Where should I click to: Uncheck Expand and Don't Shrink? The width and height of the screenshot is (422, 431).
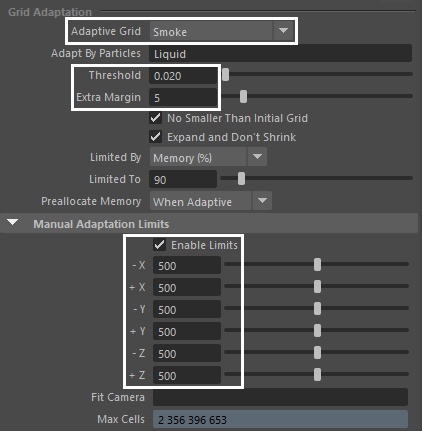pos(156,137)
